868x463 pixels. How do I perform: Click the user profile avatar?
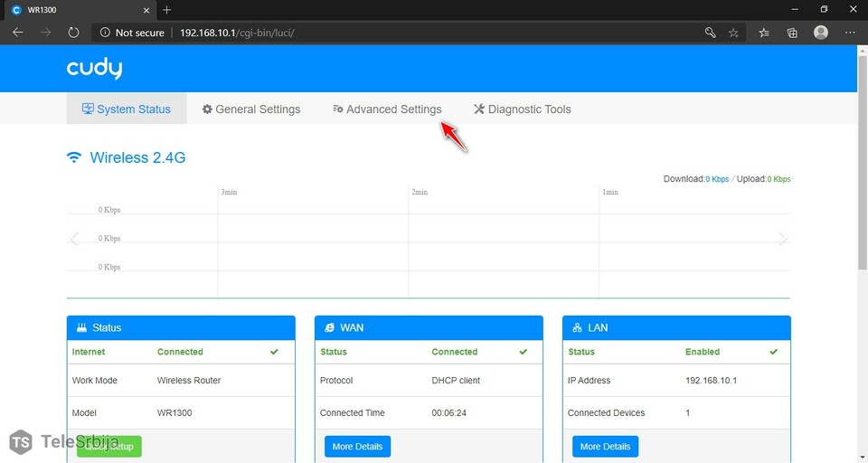(x=821, y=33)
